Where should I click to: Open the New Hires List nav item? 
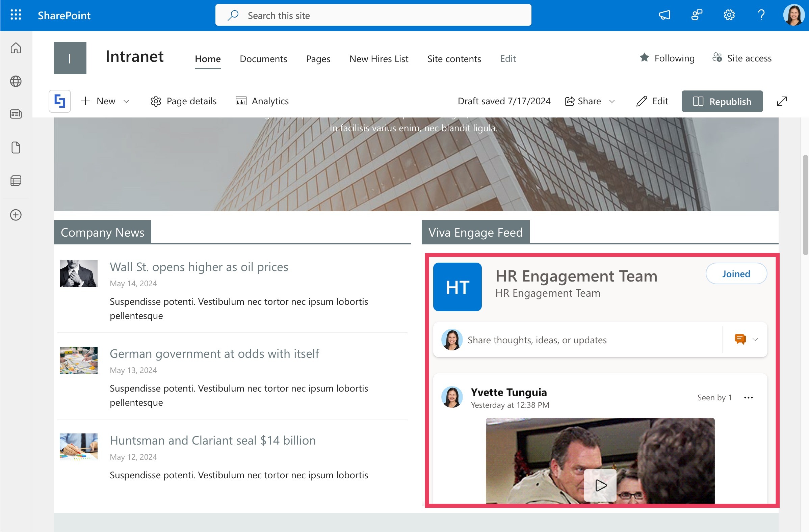379,59
